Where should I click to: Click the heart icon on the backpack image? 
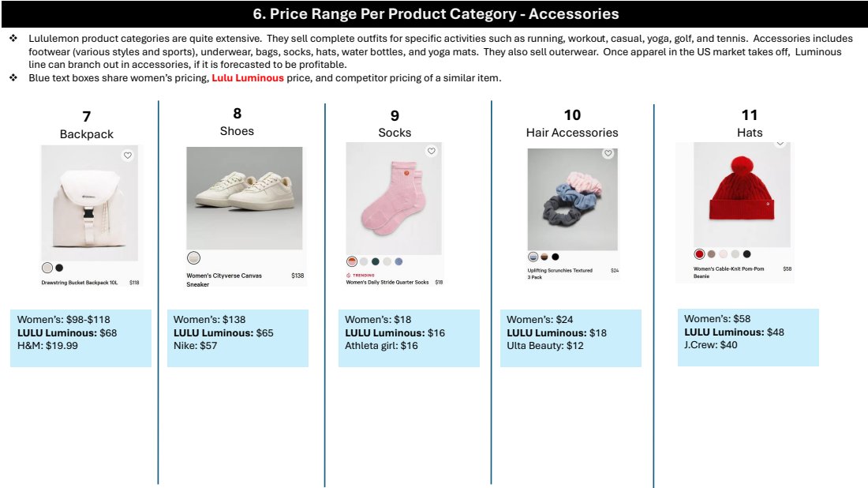128,156
